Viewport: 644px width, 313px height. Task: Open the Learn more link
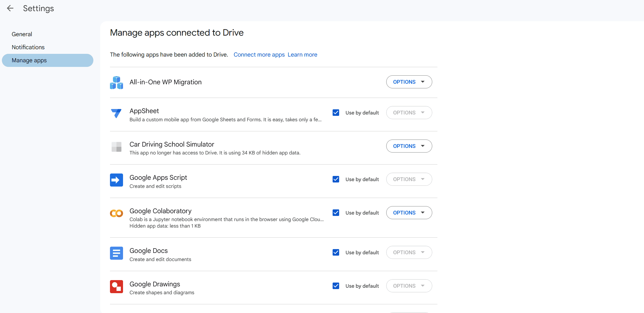coord(302,55)
